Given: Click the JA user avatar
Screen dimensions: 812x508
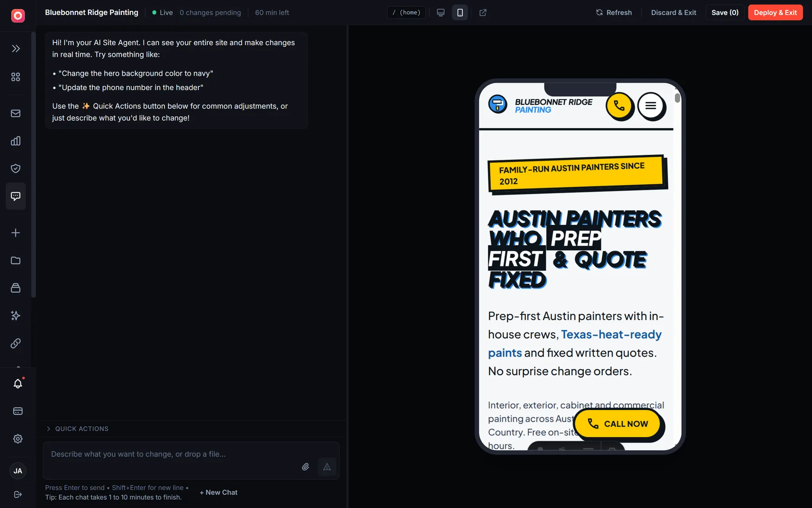Looking at the screenshot, I should [18, 471].
